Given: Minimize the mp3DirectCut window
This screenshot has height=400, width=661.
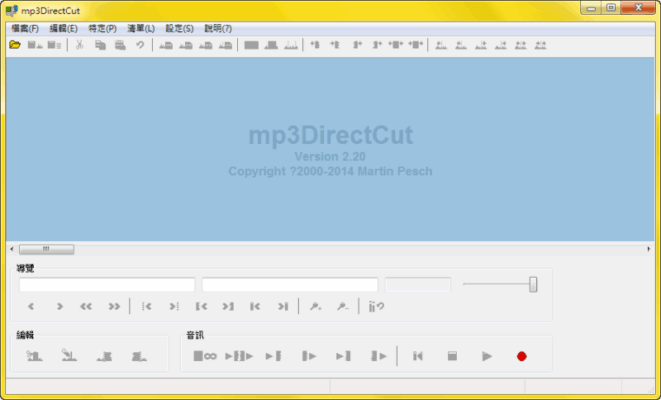Looking at the screenshot, I should [591, 8].
